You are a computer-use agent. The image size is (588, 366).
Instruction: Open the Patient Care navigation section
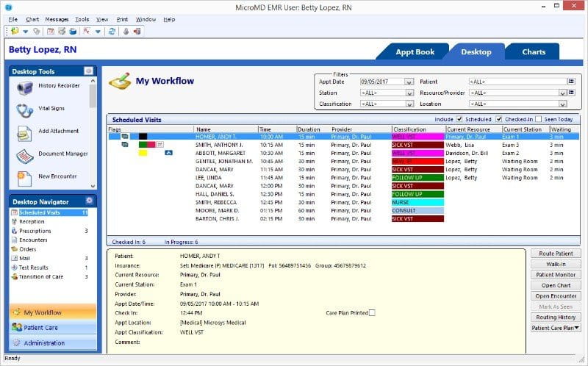pos(53,328)
